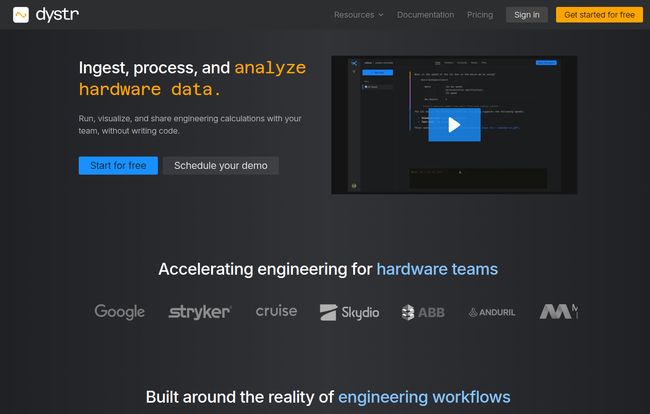650x414 pixels.
Task: Open the Documentation page
Action: pos(425,15)
